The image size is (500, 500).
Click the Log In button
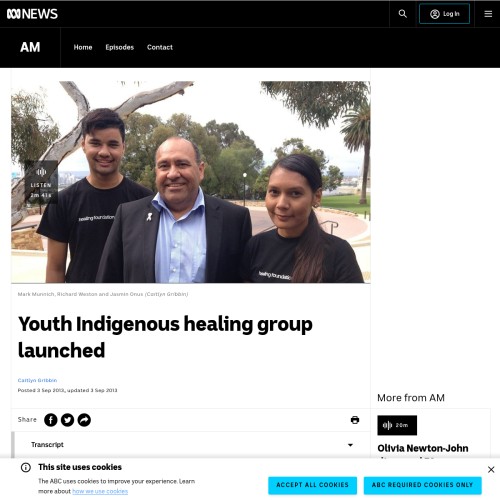click(x=444, y=14)
